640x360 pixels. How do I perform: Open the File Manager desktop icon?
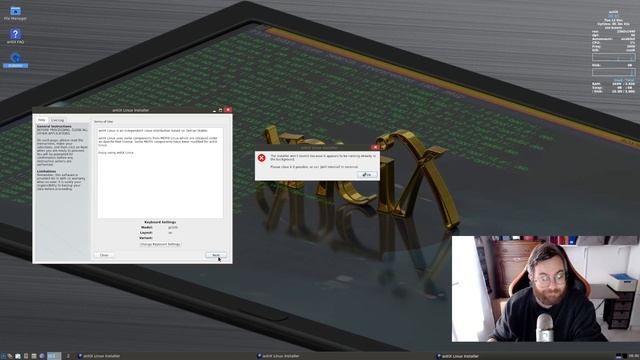[15, 13]
